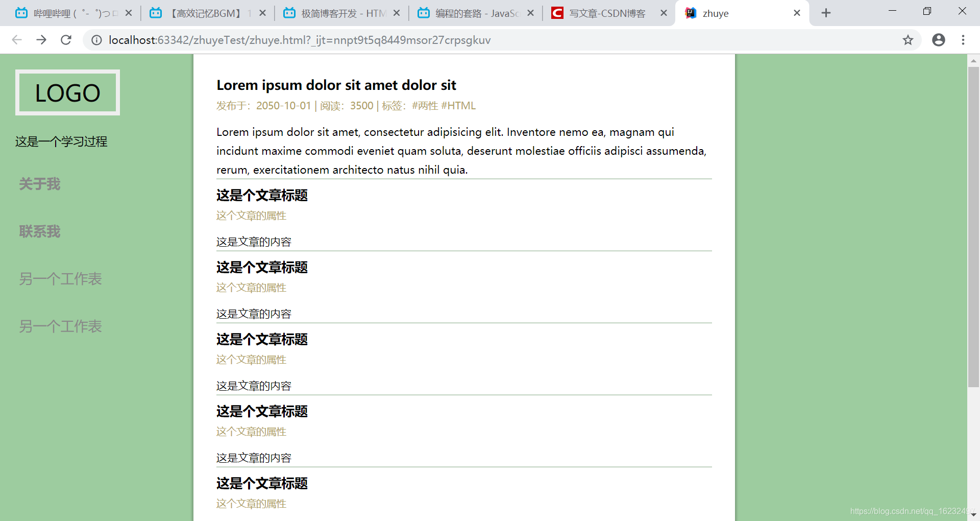Close the 编程的套路 tab
This screenshot has width=980, height=521.
click(x=531, y=13)
